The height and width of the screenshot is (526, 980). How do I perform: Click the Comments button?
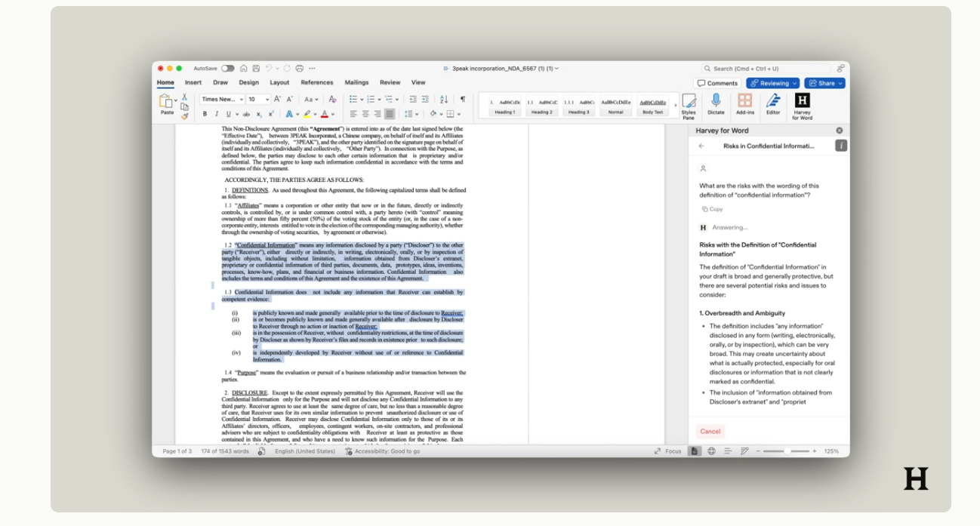pos(717,83)
